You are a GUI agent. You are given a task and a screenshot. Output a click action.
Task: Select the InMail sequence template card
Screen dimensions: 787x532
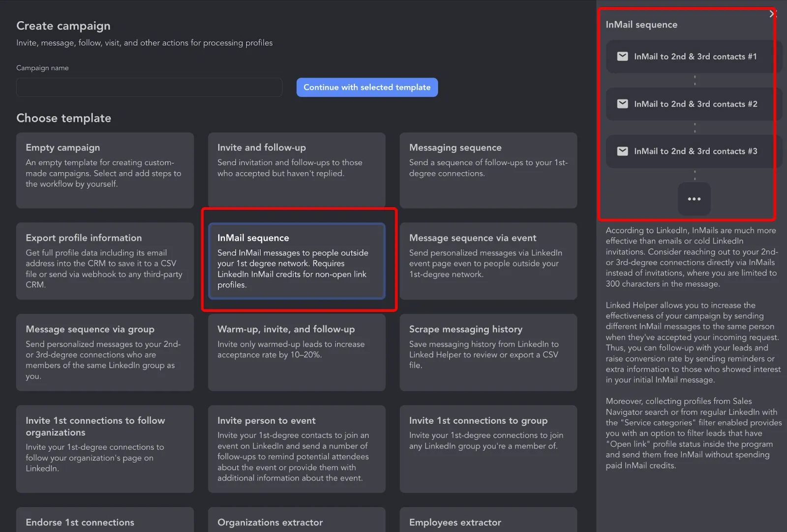[x=297, y=261]
